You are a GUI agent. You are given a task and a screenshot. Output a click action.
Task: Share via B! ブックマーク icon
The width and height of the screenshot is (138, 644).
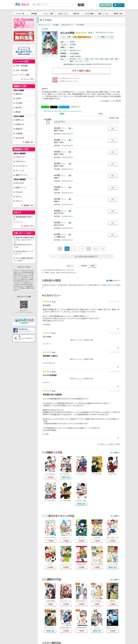[64, 107]
